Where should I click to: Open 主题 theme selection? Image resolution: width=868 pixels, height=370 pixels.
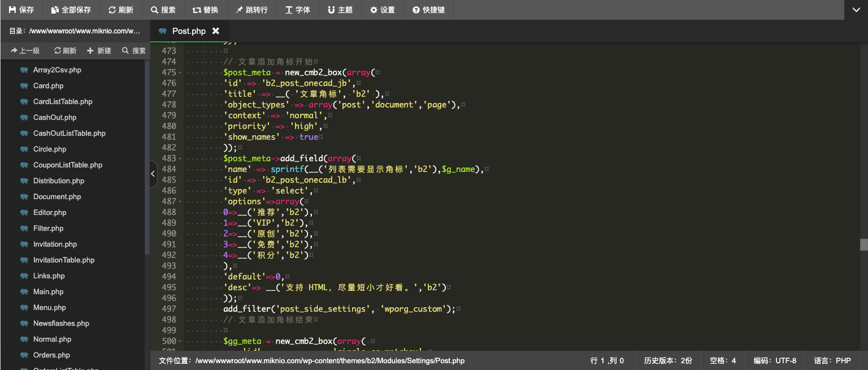340,10
